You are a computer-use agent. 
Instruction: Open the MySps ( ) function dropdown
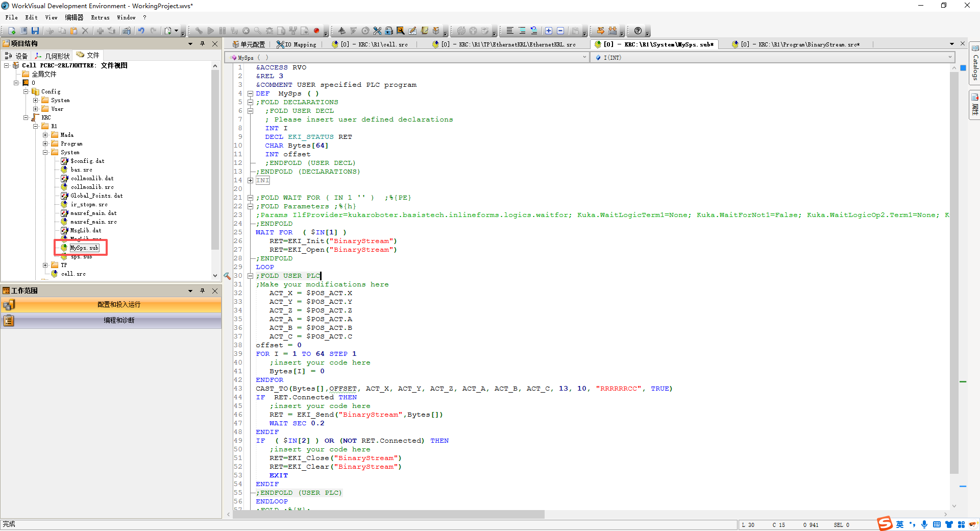(584, 57)
